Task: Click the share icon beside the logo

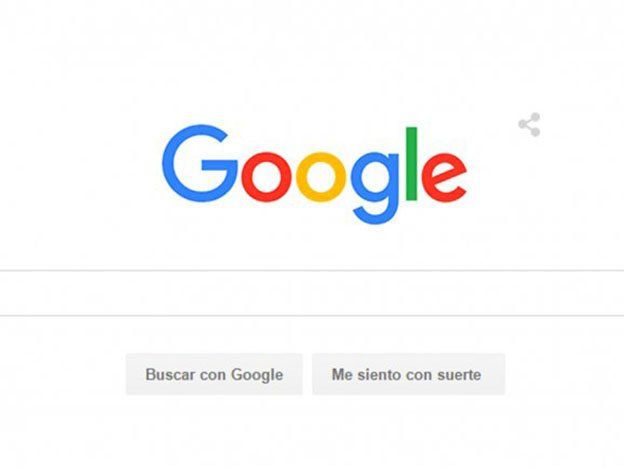Action: coord(529,125)
